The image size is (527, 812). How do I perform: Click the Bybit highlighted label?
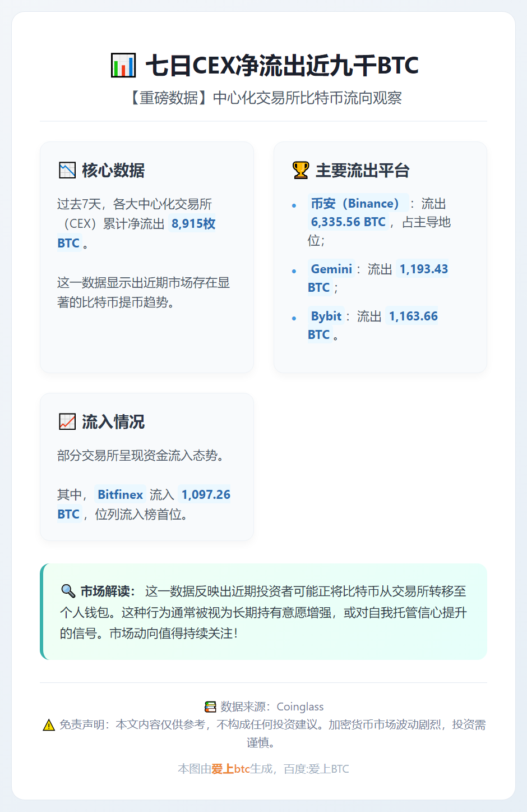326,316
